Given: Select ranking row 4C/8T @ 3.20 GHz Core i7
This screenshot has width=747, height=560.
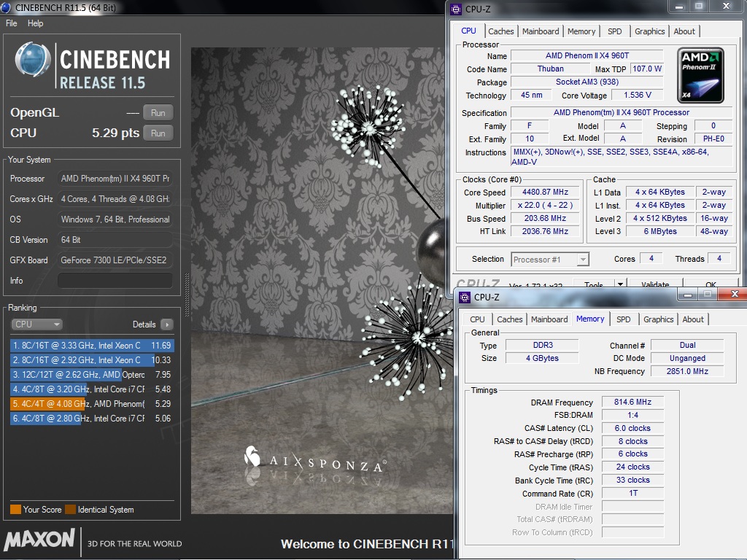Looking at the screenshot, I should 92,389.
